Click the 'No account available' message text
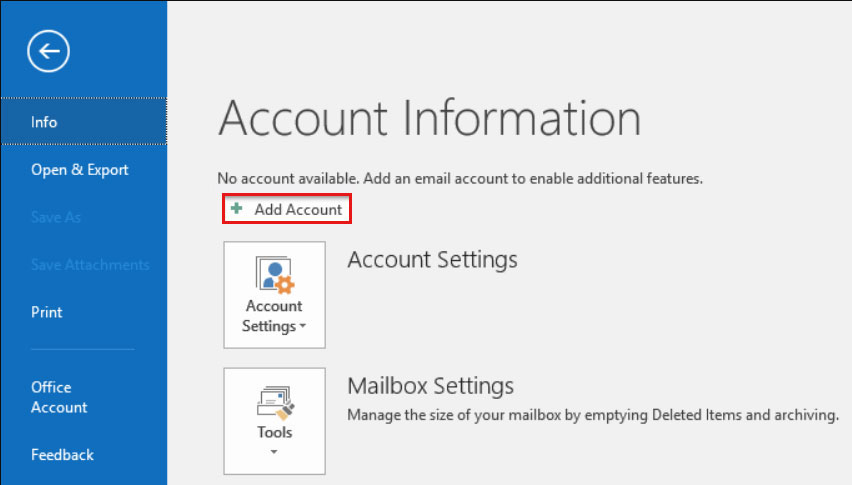Screen dimensions: 852x485 460,178
